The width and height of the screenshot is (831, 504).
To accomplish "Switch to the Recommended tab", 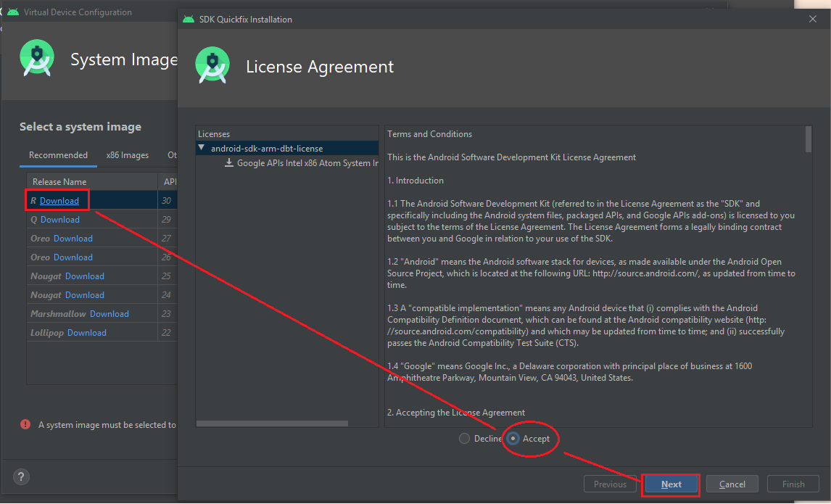I will tap(58, 155).
